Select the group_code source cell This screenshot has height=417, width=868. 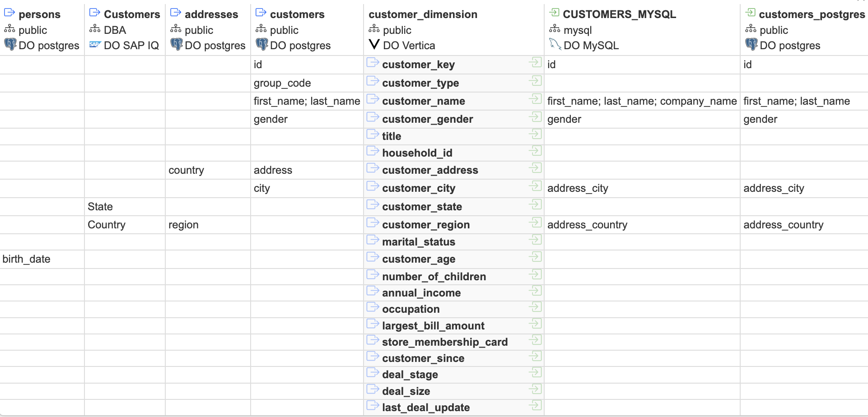tap(282, 83)
